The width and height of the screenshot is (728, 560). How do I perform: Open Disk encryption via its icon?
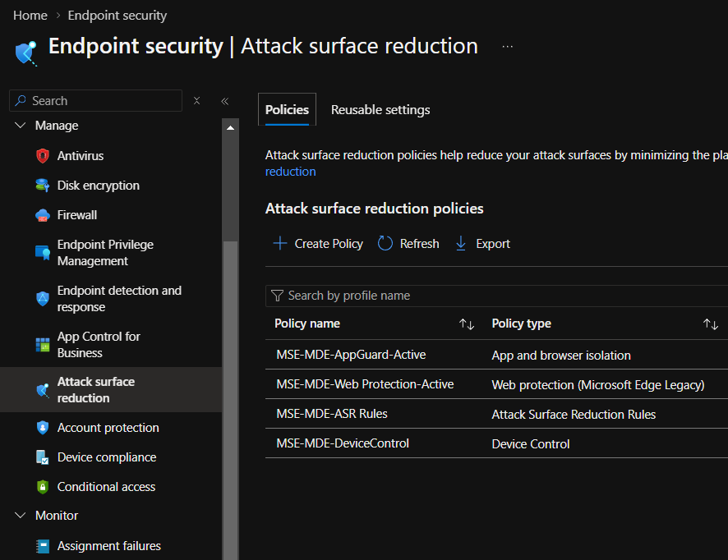click(43, 186)
